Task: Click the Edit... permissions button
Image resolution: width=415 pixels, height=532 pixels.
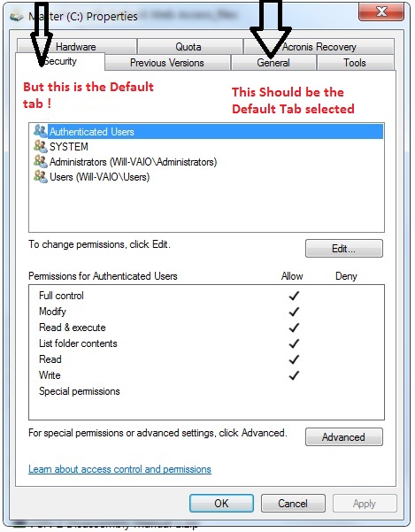Action: pyautogui.click(x=344, y=249)
